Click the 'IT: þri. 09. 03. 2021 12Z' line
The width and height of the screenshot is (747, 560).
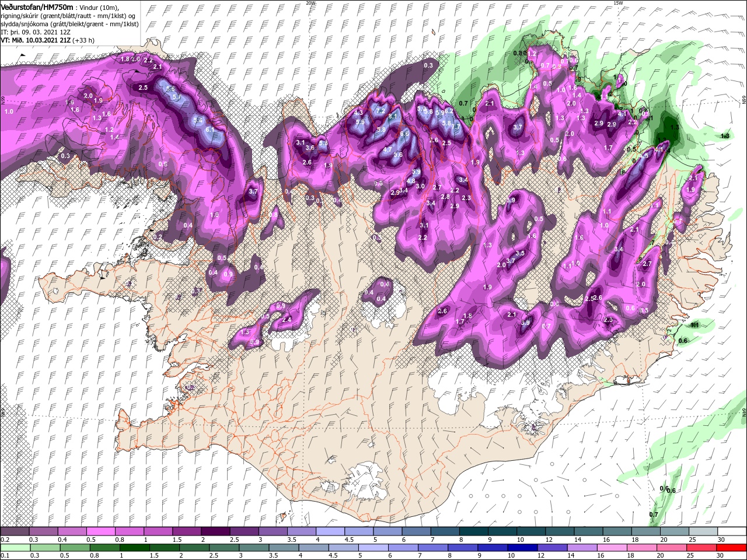36,32
